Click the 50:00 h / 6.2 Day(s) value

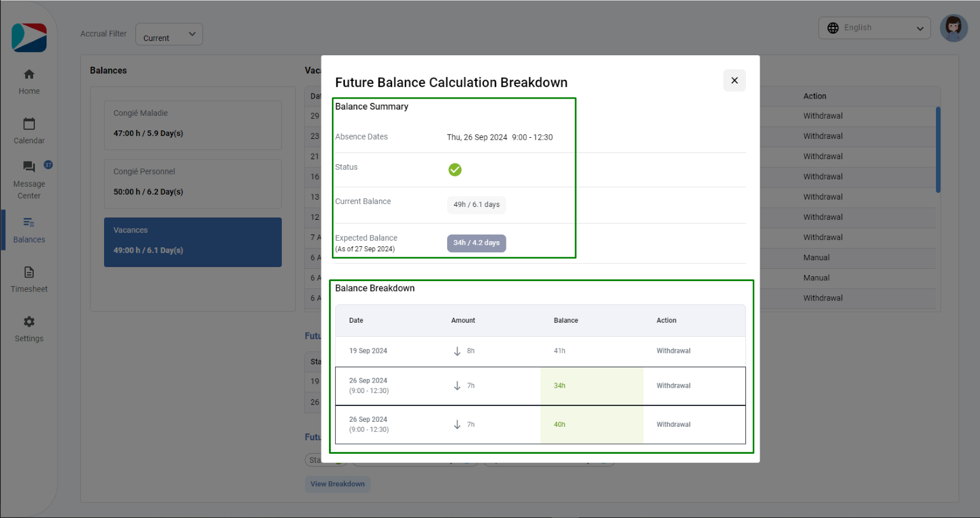[x=148, y=192]
